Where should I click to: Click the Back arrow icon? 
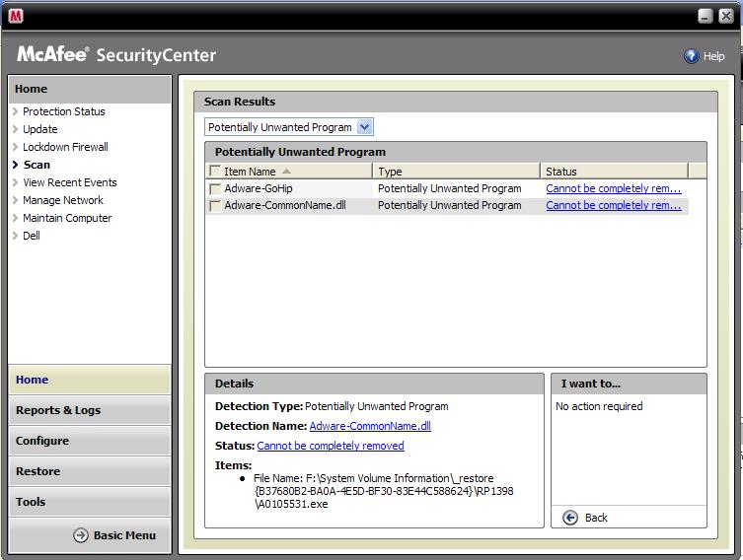pos(570,518)
